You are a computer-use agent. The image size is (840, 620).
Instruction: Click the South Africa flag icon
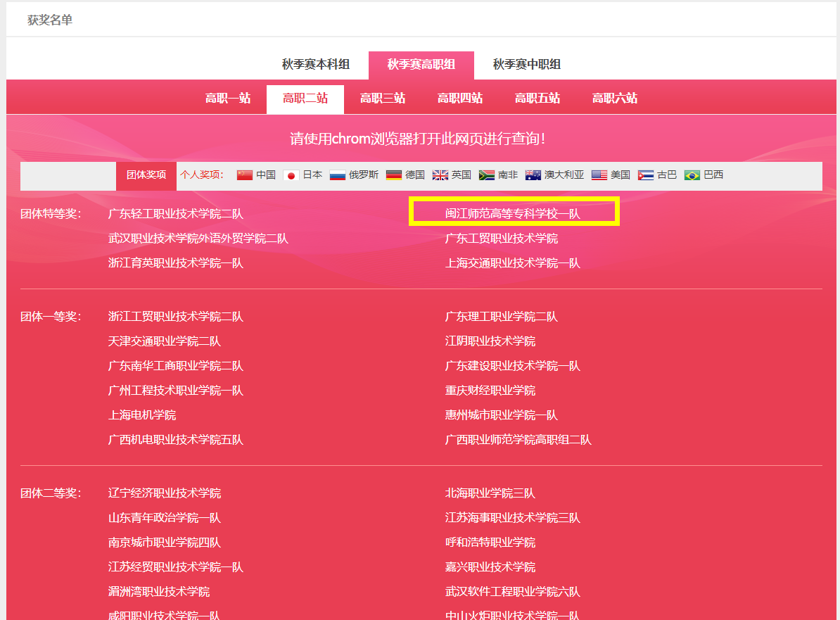point(486,175)
